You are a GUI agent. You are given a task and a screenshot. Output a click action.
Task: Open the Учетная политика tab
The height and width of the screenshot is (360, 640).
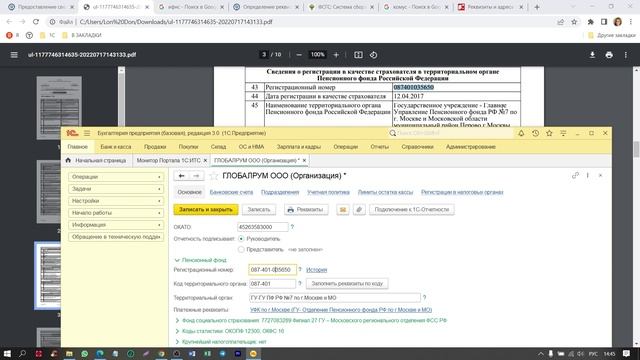click(328, 192)
